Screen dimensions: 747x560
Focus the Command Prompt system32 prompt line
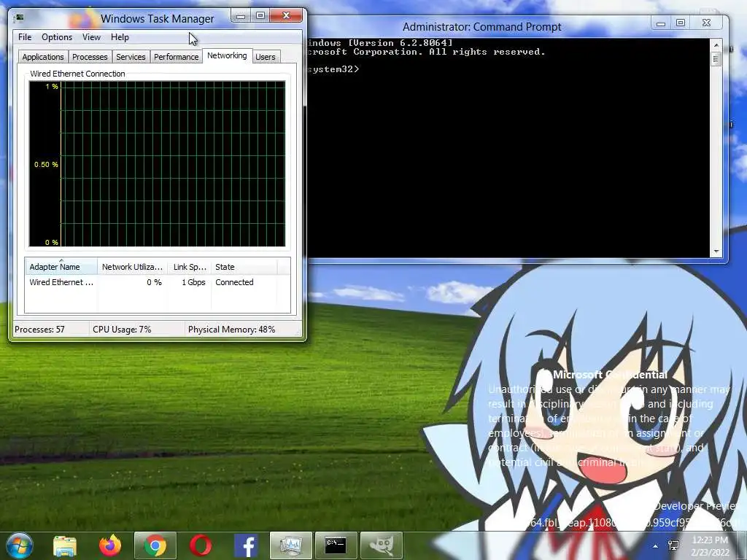[333, 69]
